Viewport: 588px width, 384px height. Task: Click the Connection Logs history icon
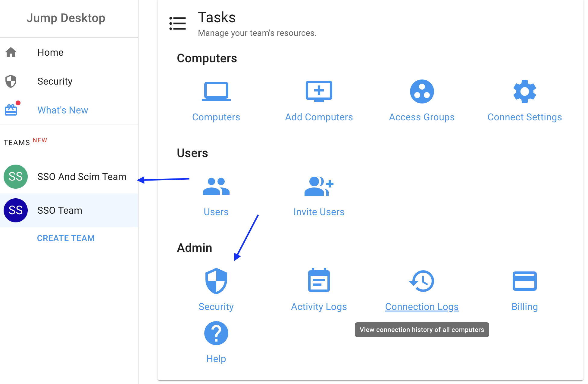coord(422,281)
